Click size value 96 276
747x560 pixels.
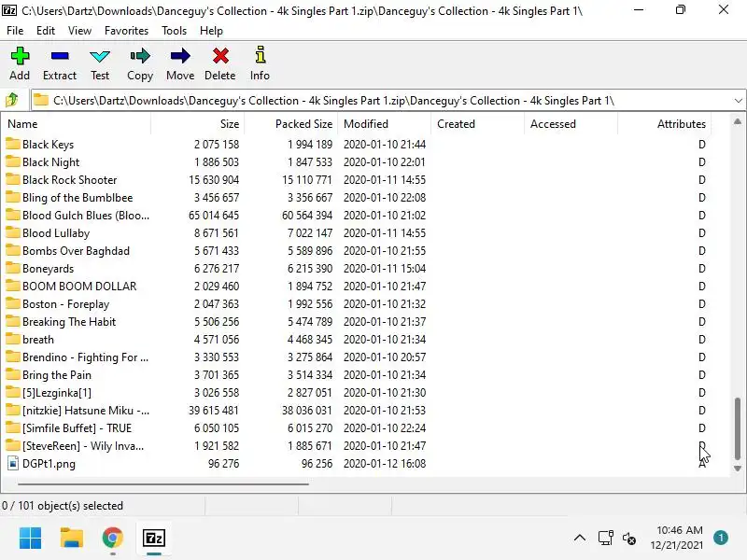[x=223, y=463]
